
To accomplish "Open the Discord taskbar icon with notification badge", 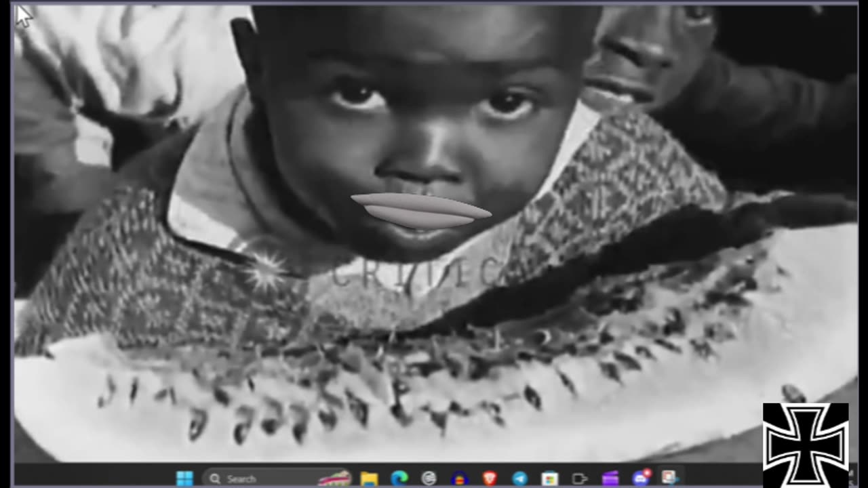I will click(x=641, y=478).
